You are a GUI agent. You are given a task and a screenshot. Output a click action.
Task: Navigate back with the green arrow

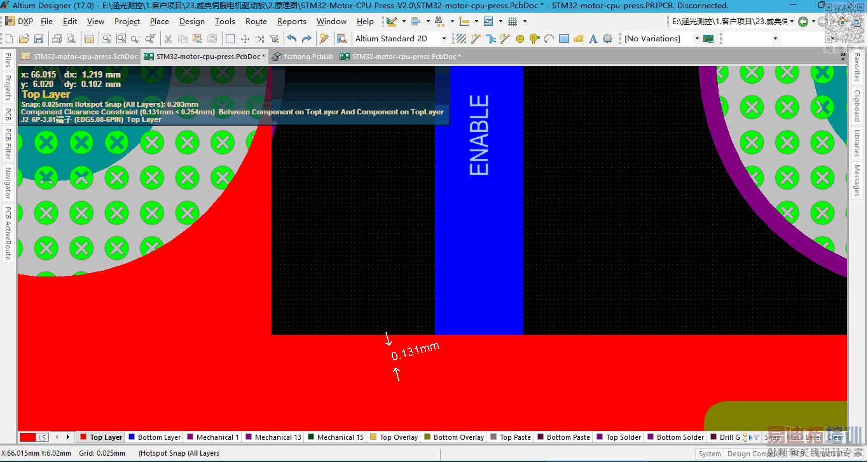(x=804, y=21)
